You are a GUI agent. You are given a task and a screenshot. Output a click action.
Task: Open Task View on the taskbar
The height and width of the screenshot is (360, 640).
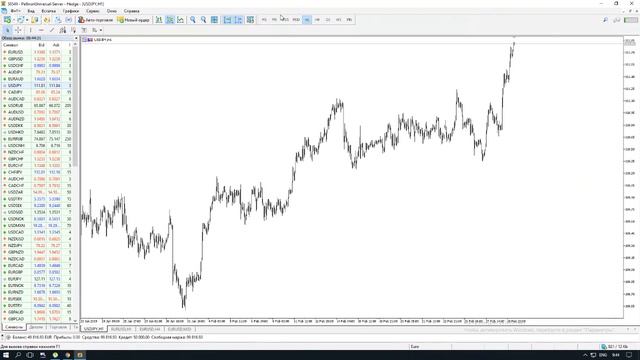30,355
